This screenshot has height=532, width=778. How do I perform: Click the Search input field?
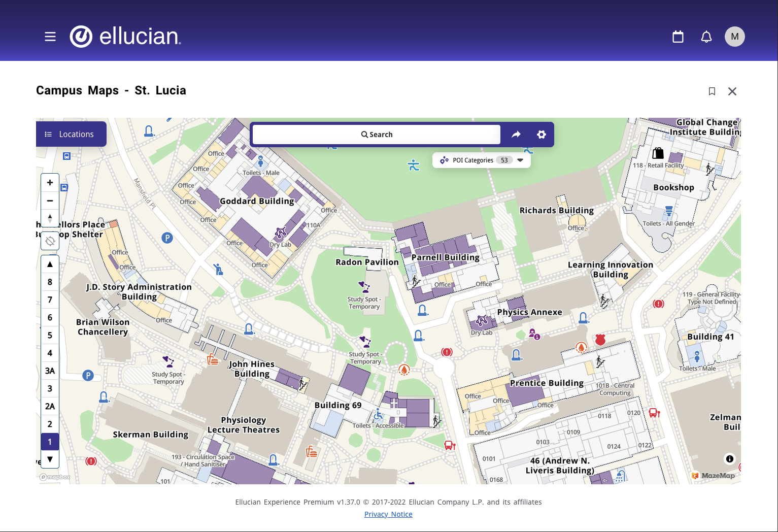point(376,134)
